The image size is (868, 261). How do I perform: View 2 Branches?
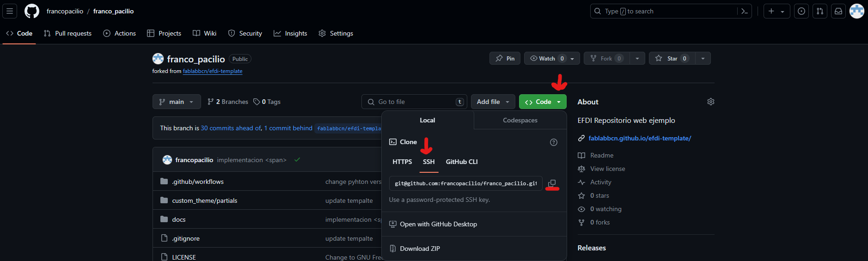(228, 102)
